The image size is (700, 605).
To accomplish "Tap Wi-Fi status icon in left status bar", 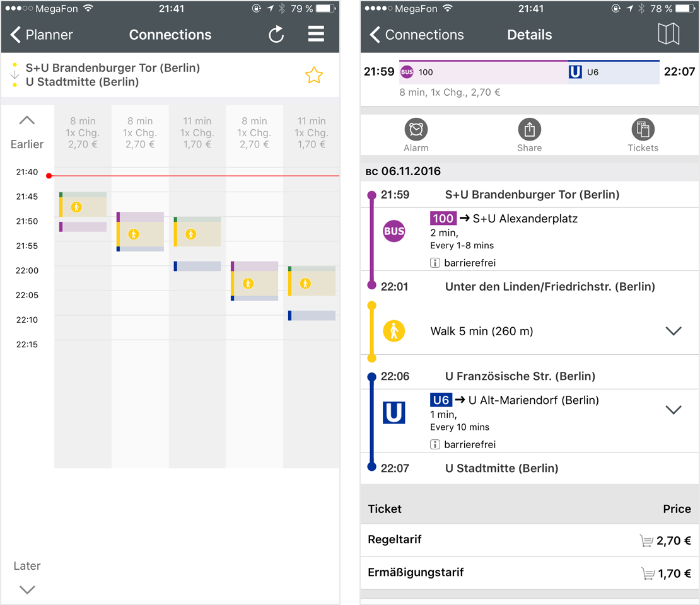I will (88, 8).
